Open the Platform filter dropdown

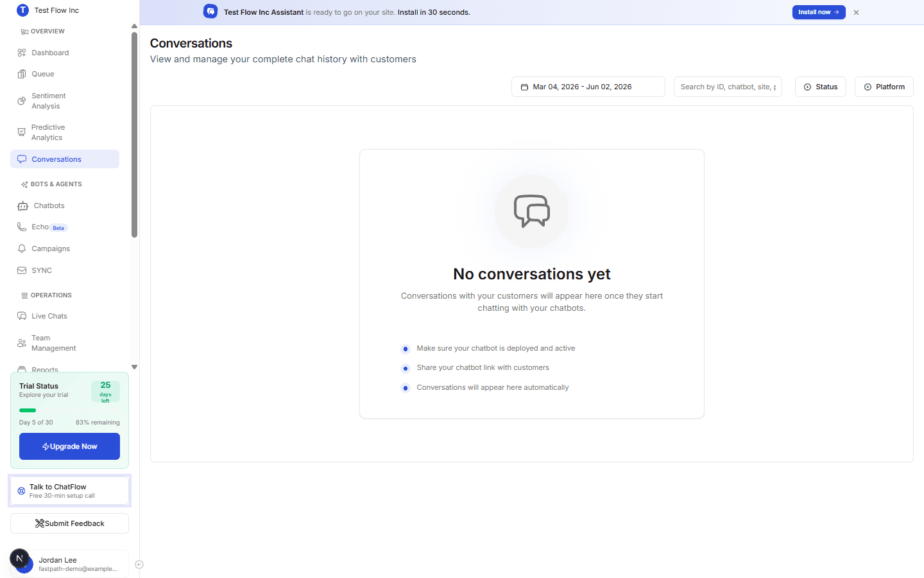click(x=884, y=87)
